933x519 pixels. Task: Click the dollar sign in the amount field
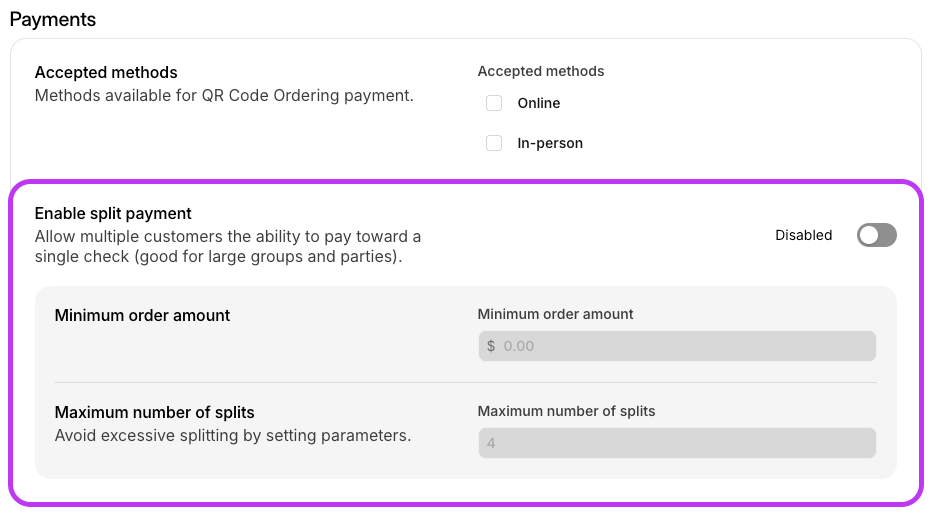click(x=491, y=346)
